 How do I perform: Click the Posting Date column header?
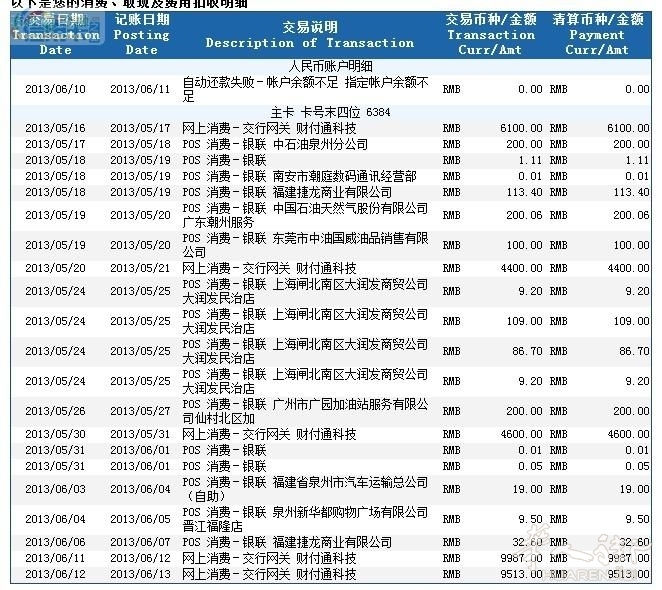141,34
